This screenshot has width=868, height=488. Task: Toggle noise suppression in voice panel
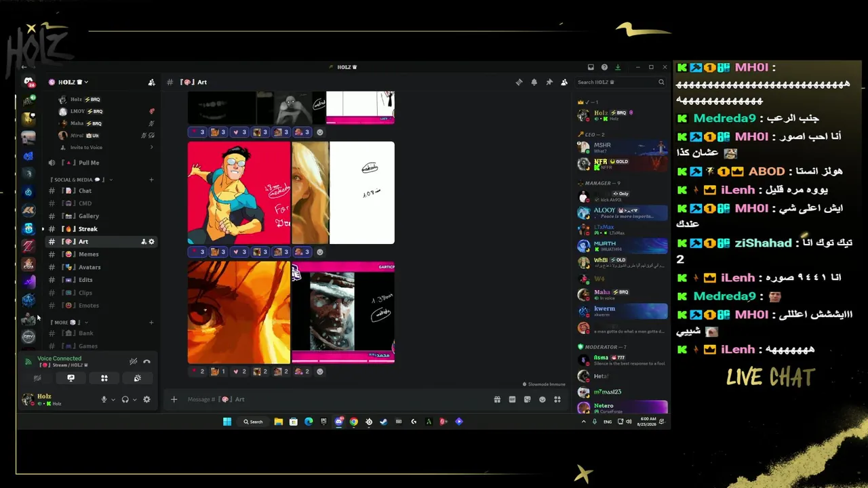(x=134, y=361)
